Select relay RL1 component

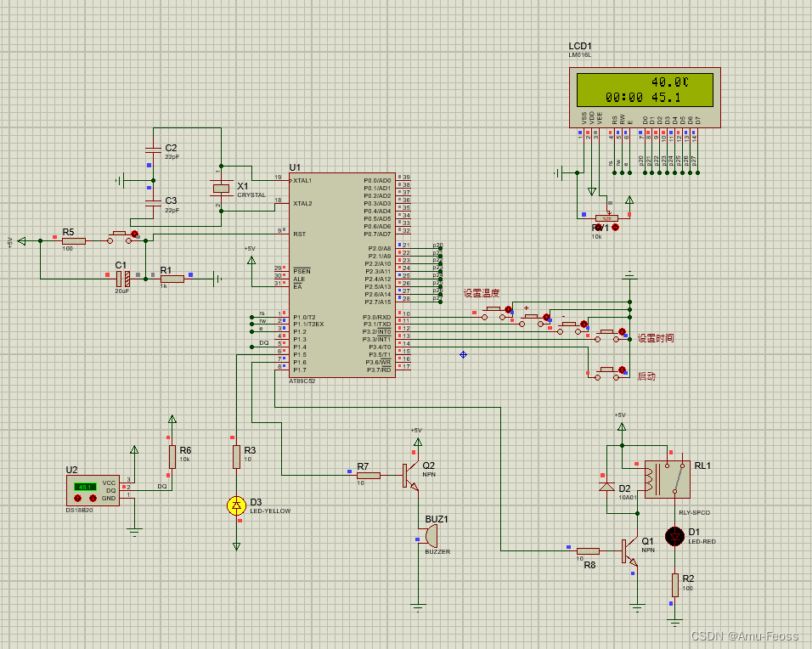click(668, 479)
